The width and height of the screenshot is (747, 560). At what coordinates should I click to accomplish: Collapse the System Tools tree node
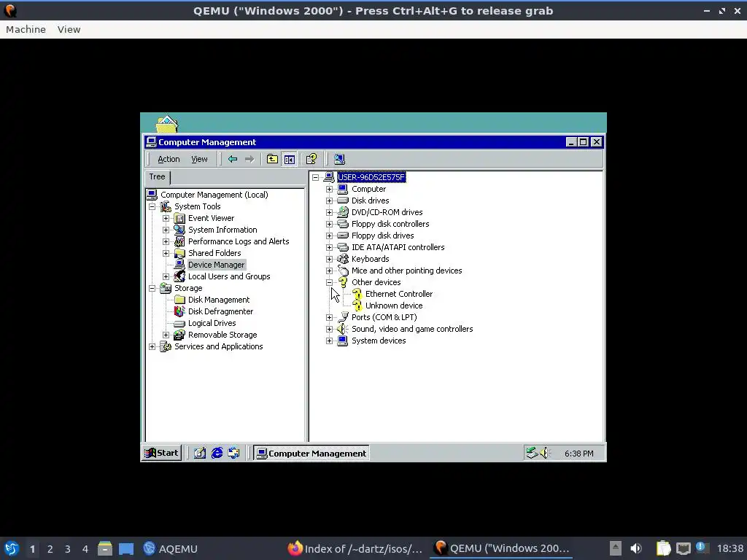coord(152,206)
